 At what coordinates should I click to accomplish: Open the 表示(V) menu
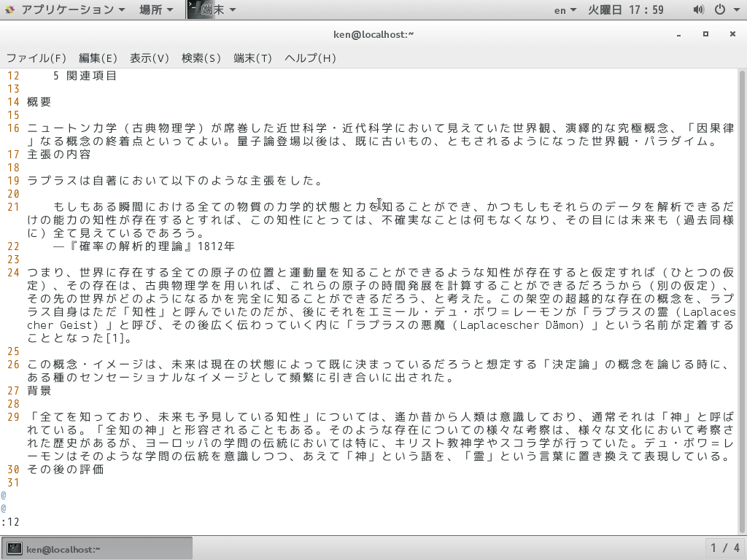tap(149, 58)
